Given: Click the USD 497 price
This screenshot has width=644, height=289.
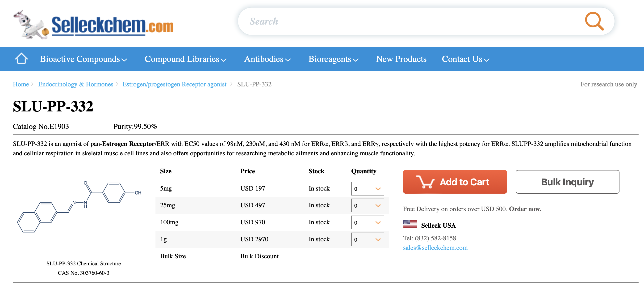Looking at the screenshot, I should point(252,205).
